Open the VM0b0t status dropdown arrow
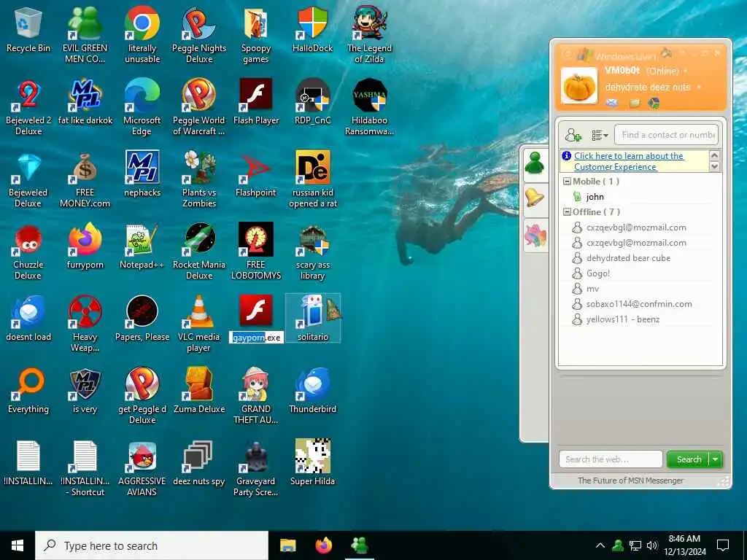The width and height of the screenshot is (747, 560). coord(686,71)
